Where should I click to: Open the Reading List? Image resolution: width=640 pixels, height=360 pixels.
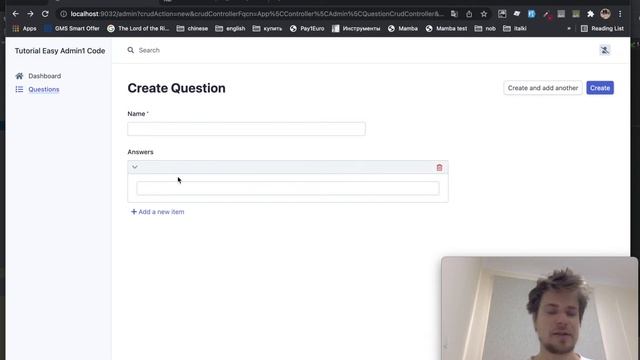click(602, 29)
